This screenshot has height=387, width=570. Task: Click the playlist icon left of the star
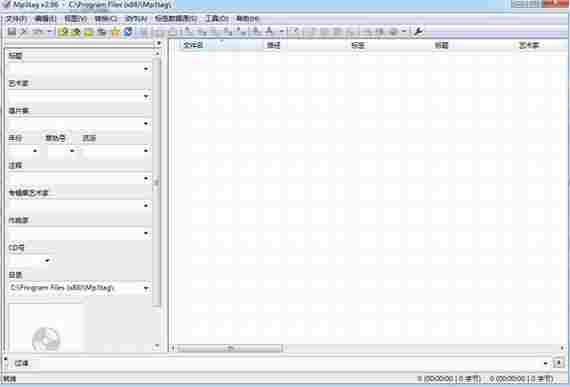102,32
